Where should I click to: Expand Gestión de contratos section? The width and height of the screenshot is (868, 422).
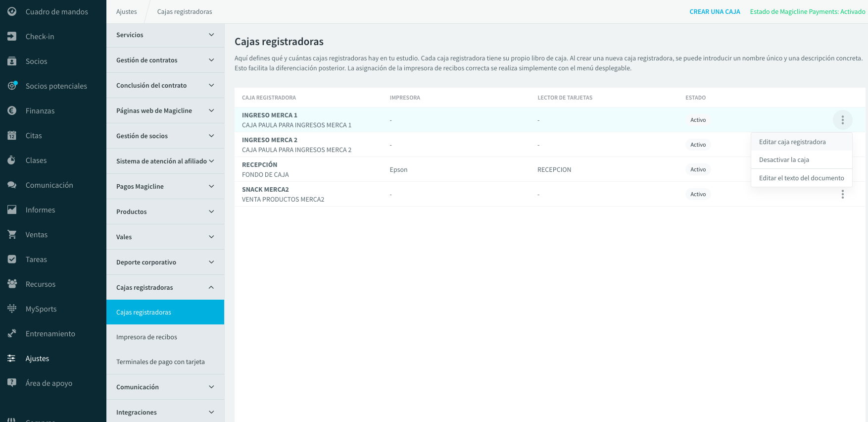pos(165,60)
